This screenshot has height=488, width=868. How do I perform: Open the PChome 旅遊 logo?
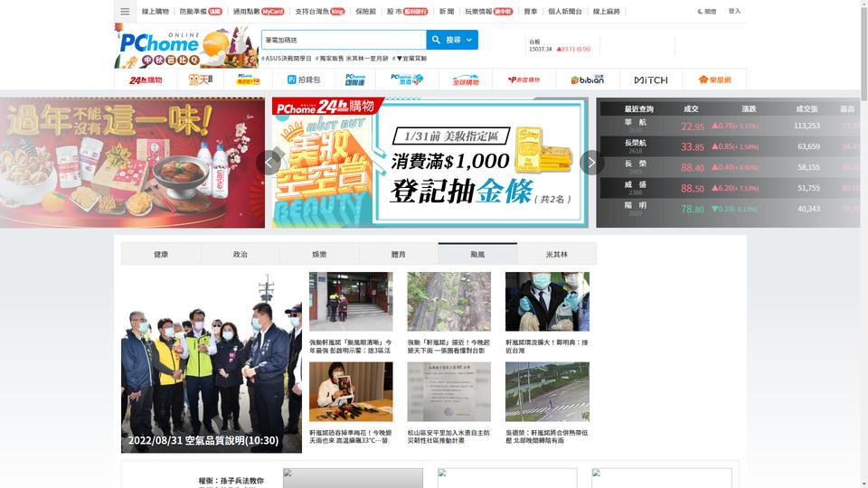tap(406, 80)
